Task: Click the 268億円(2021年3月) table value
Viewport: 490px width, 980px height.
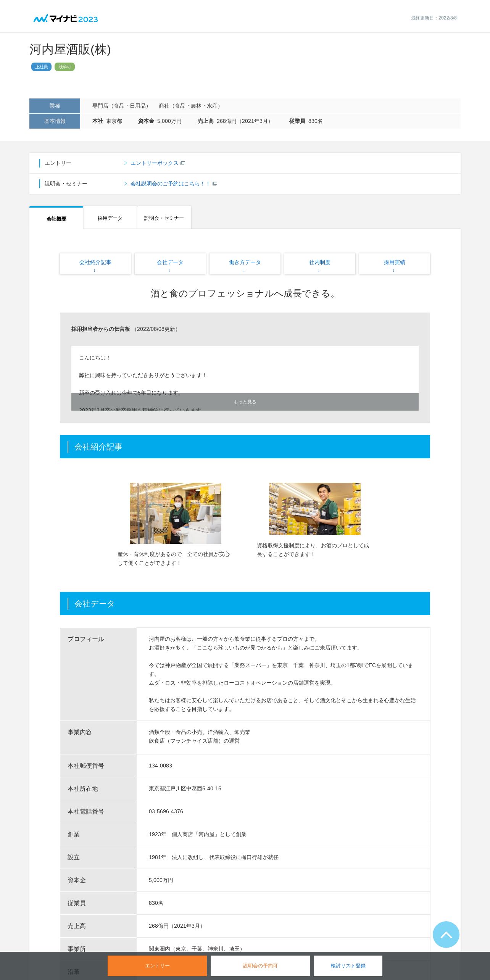Action: 177,926
